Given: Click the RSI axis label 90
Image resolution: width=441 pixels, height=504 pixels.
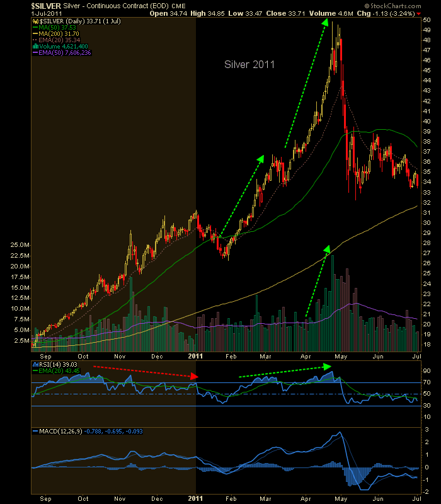Looking at the screenshot, I should coord(427,371).
